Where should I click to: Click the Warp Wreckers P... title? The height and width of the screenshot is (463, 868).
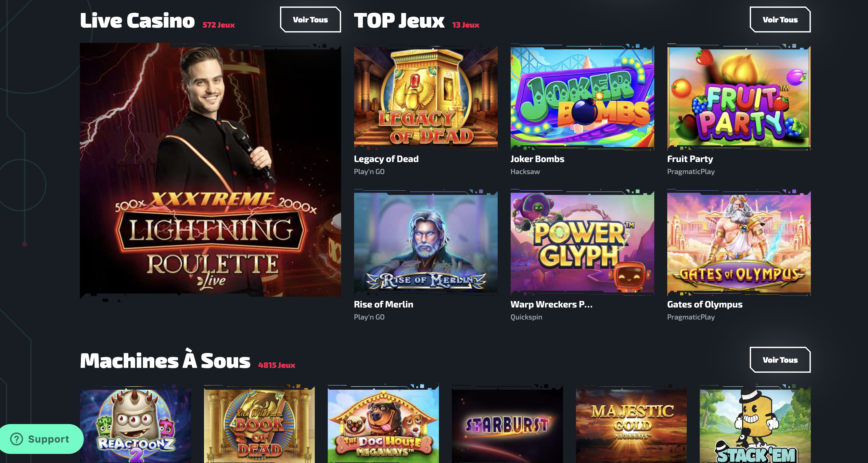click(551, 305)
